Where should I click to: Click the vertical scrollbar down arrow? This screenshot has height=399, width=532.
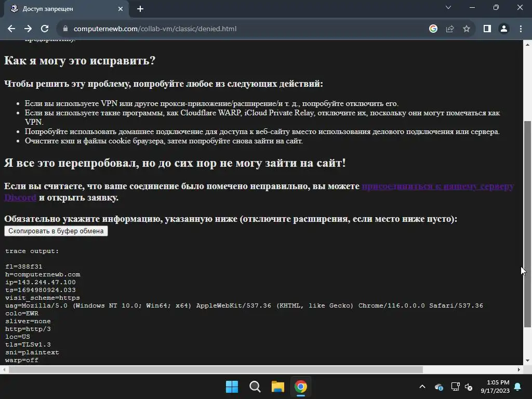point(527,361)
